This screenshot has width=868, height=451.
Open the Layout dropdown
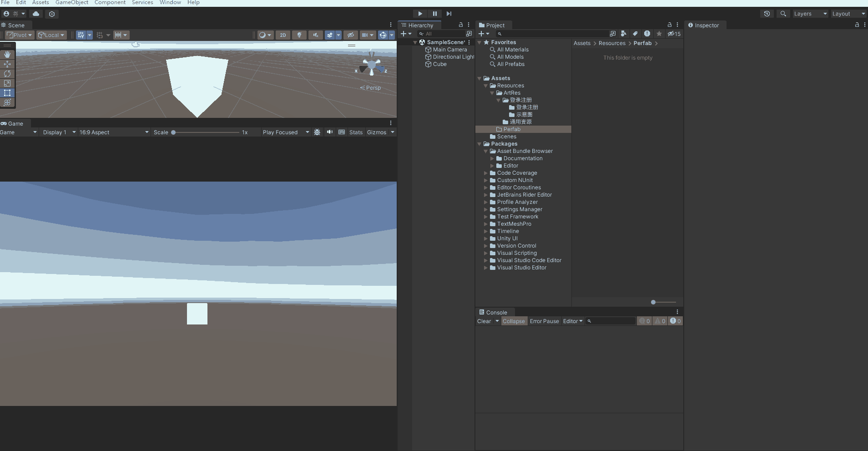(x=848, y=14)
